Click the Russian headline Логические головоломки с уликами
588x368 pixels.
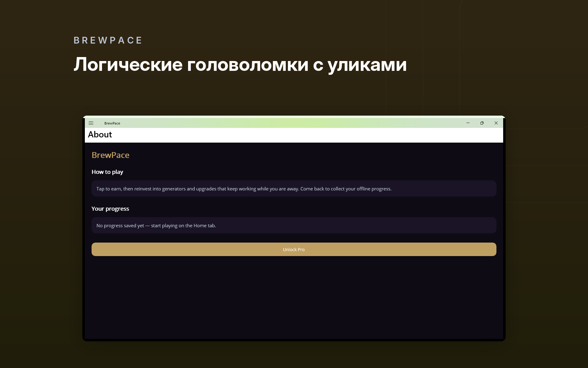click(240, 64)
